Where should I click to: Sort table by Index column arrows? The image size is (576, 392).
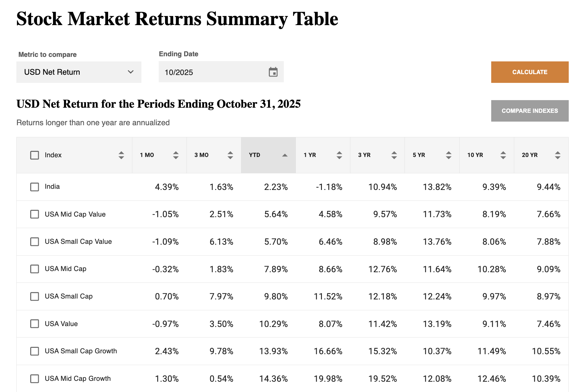tap(121, 155)
